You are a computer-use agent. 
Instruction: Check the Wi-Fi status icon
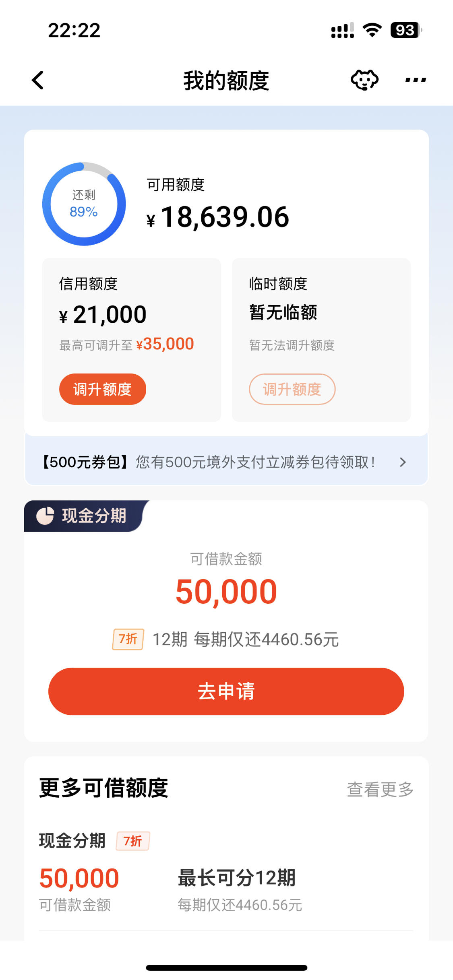[372, 30]
